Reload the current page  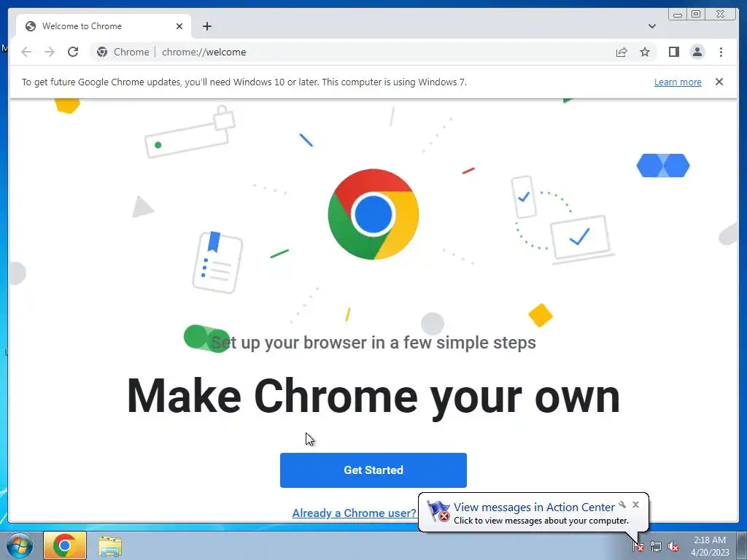[73, 52]
